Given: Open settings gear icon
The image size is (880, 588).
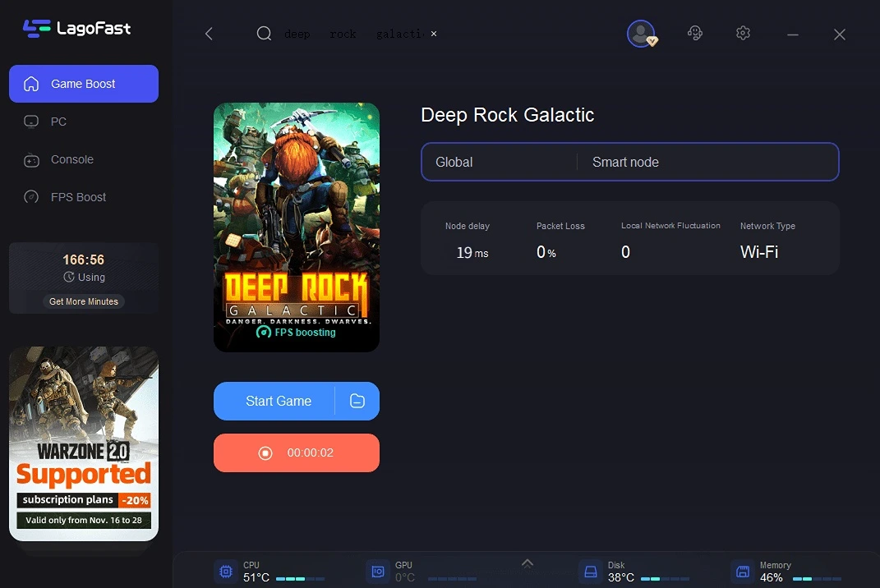Looking at the screenshot, I should pos(743,33).
